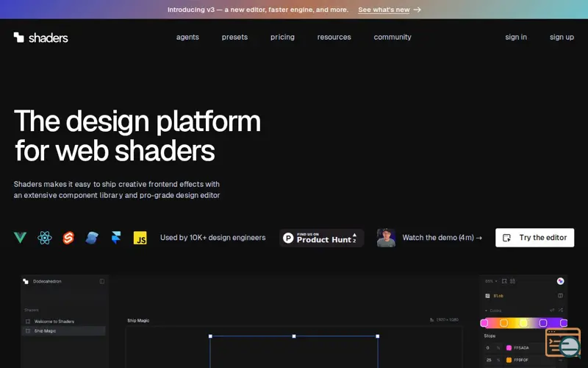Open Watch the demo (4m) link

(442, 238)
